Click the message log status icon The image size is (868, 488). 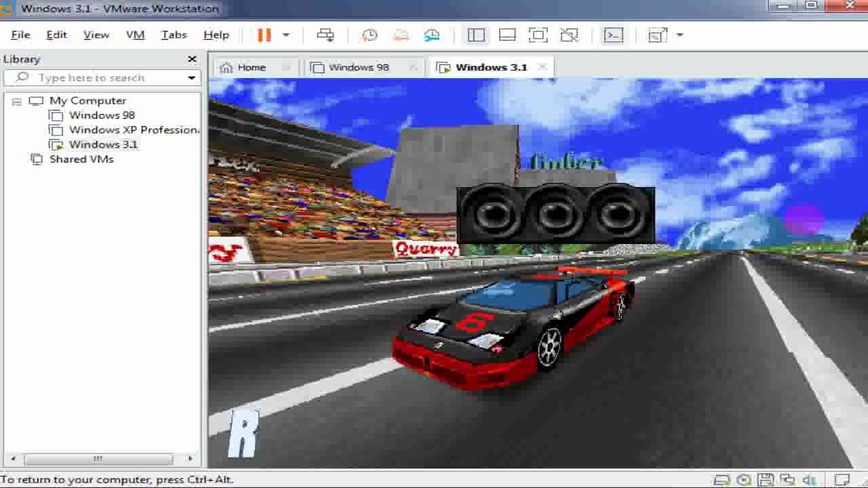point(842,480)
